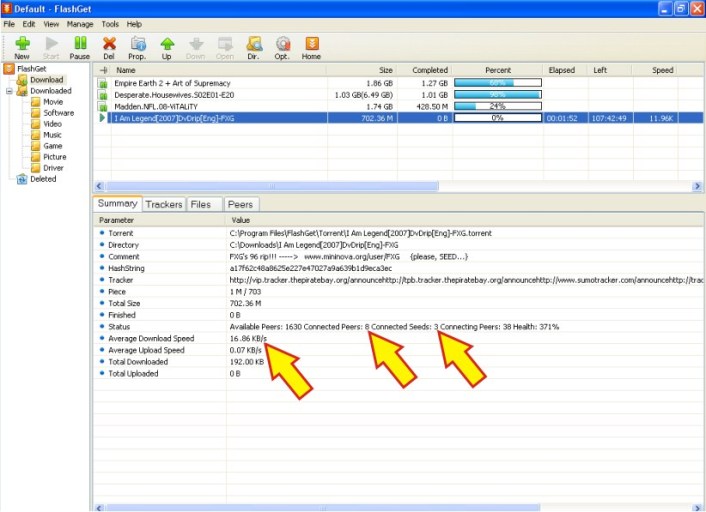Click the Desperate.Housewives progress bar

click(x=498, y=95)
